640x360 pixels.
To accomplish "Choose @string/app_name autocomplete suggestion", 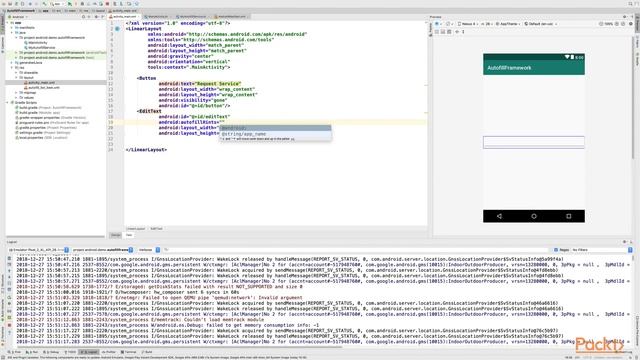I will pos(275,134).
